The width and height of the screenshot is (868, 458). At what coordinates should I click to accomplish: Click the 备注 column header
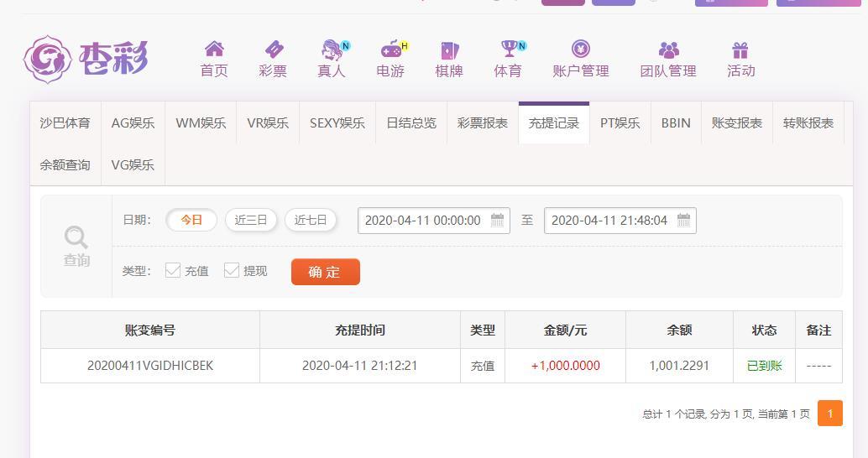[x=818, y=330]
